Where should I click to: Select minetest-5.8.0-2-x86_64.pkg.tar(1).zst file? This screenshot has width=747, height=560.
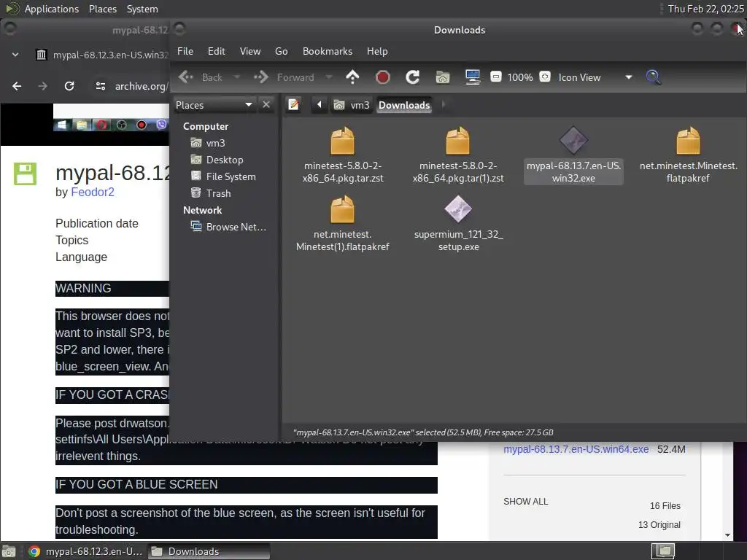[x=458, y=155]
